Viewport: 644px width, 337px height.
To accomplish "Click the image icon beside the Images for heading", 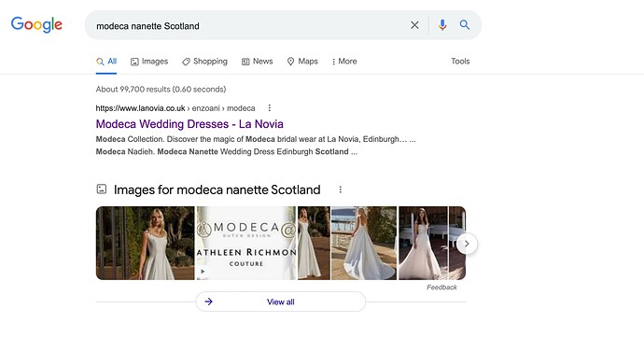I will point(102,190).
